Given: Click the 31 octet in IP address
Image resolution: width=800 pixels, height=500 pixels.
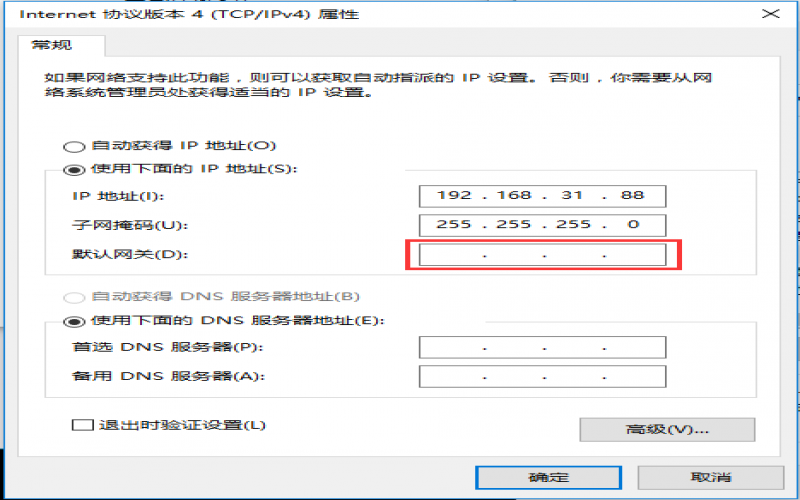Looking at the screenshot, I should pyautogui.click(x=575, y=195).
